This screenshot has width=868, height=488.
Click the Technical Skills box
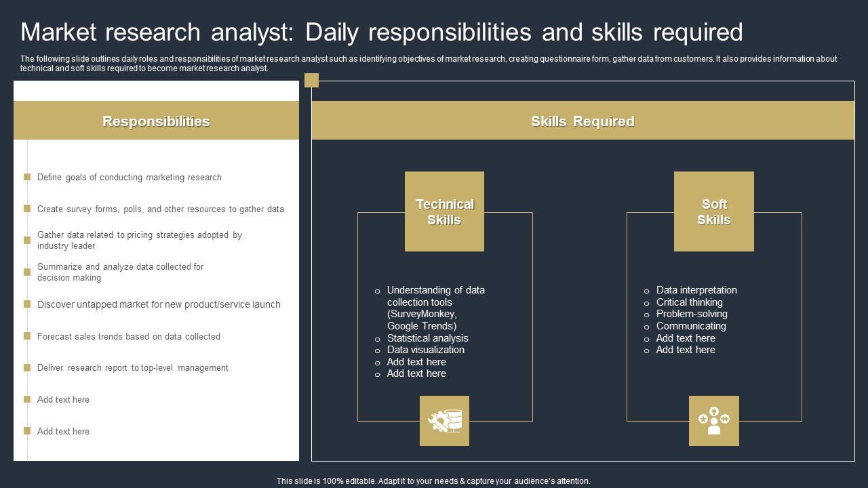pyautogui.click(x=444, y=211)
